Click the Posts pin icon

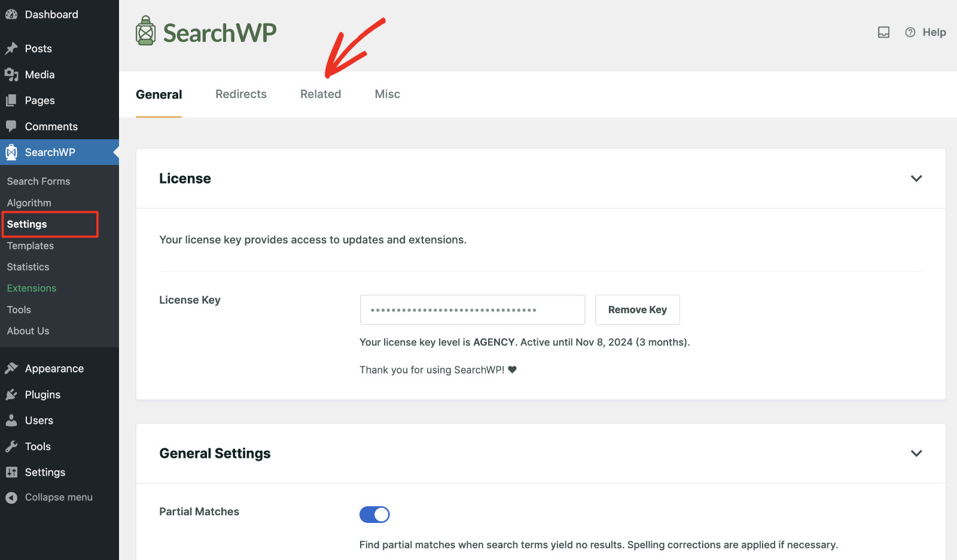[11, 48]
